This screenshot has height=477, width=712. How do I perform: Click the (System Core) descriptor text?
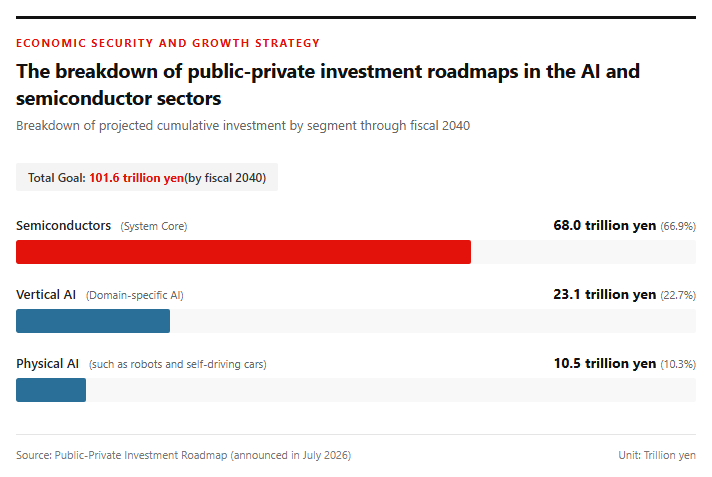[x=154, y=226]
